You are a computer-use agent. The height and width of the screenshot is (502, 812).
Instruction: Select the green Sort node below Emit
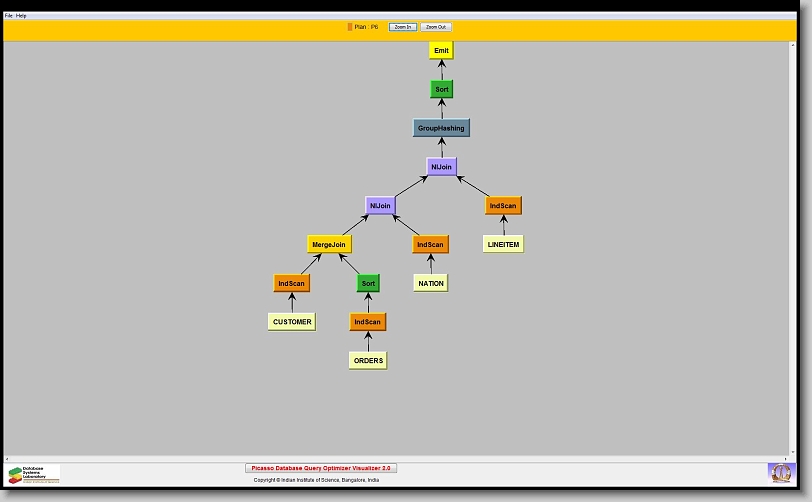(441, 89)
